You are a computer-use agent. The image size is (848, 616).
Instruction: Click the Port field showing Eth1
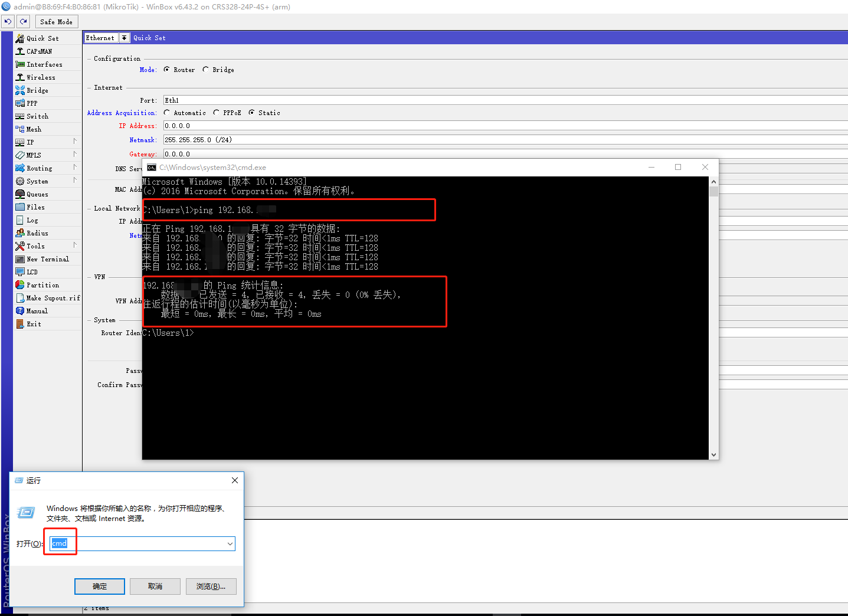click(x=505, y=100)
